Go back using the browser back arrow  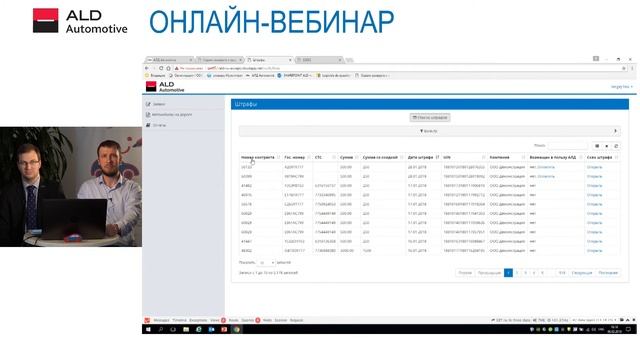pyautogui.click(x=147, y=69)
